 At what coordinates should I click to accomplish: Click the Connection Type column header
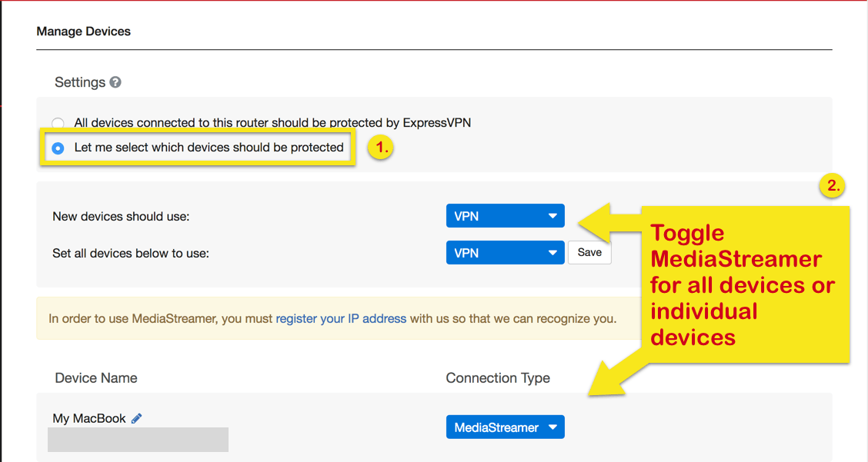point(498,378)
